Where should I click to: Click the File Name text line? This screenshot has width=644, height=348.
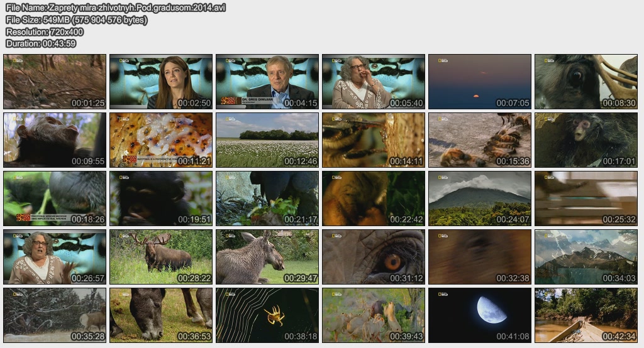pos(115,8)
